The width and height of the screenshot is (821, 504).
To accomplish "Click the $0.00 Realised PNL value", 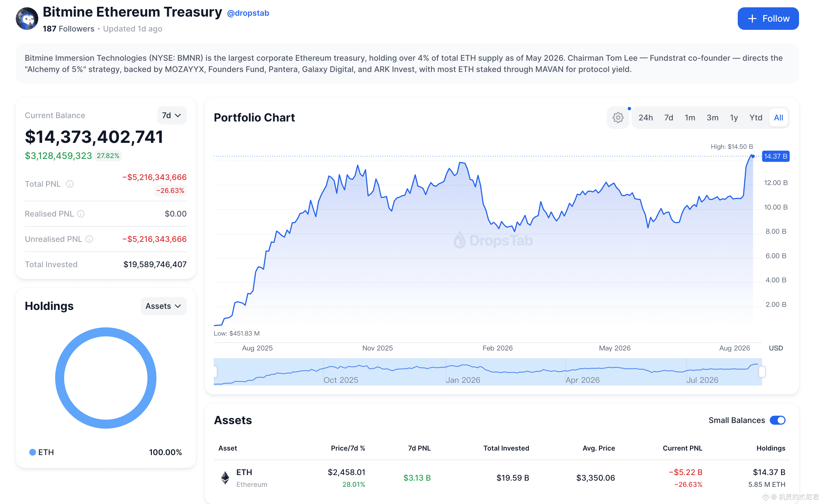I will (x=175, y=214).
